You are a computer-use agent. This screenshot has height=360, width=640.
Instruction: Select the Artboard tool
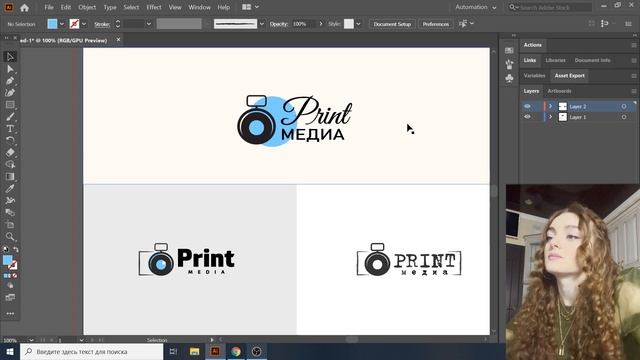pos(10,224)
